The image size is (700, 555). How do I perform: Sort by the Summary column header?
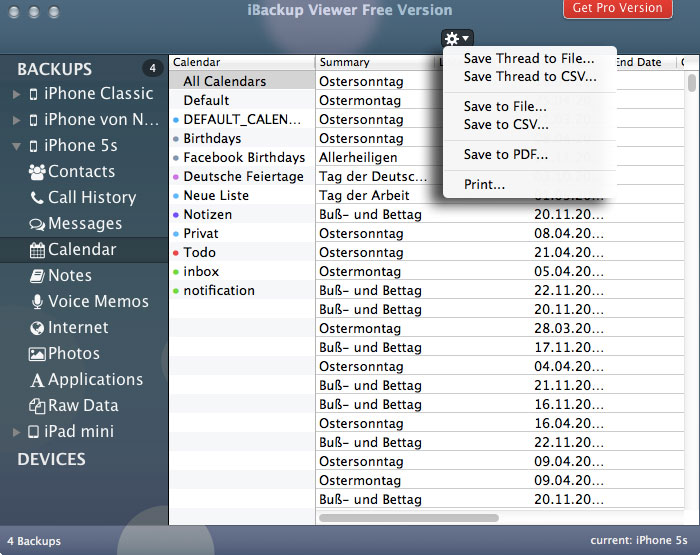(375, 63)
